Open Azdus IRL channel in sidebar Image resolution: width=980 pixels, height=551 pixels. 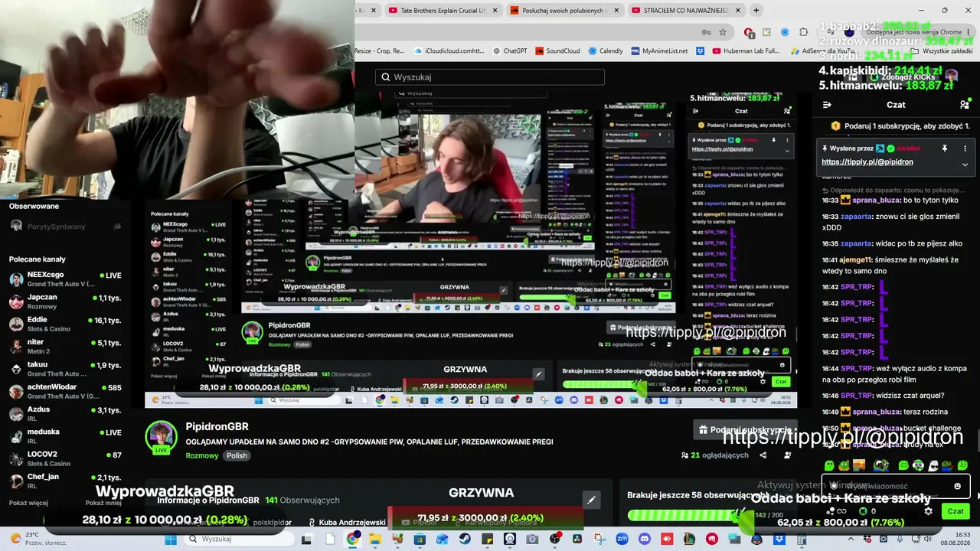(x=65, y=413)
